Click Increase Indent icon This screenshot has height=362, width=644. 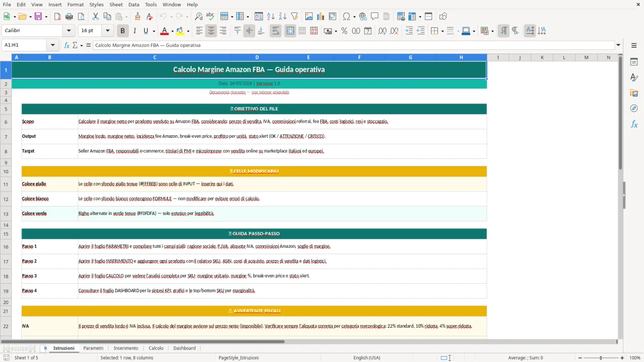click(409, 31)
